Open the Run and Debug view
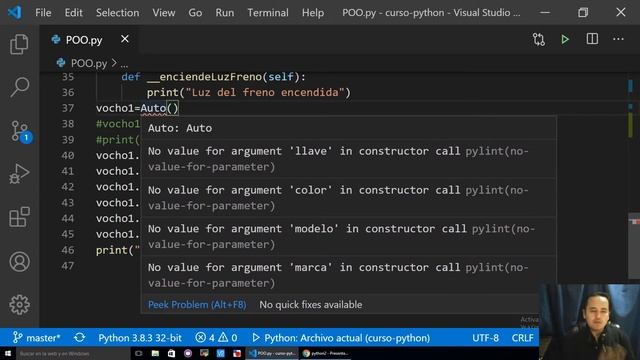640x360 pixels. pyautogui.click(x=19, y=174)
